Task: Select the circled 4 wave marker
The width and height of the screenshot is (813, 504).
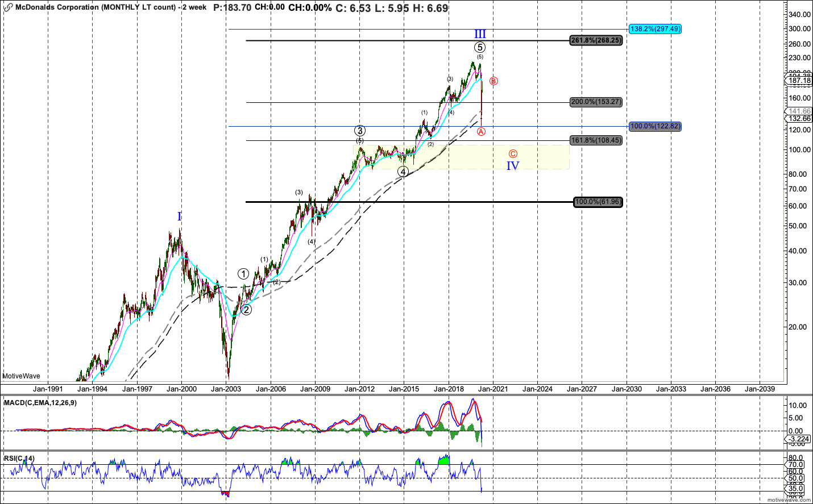Action: tap(403, 172)
